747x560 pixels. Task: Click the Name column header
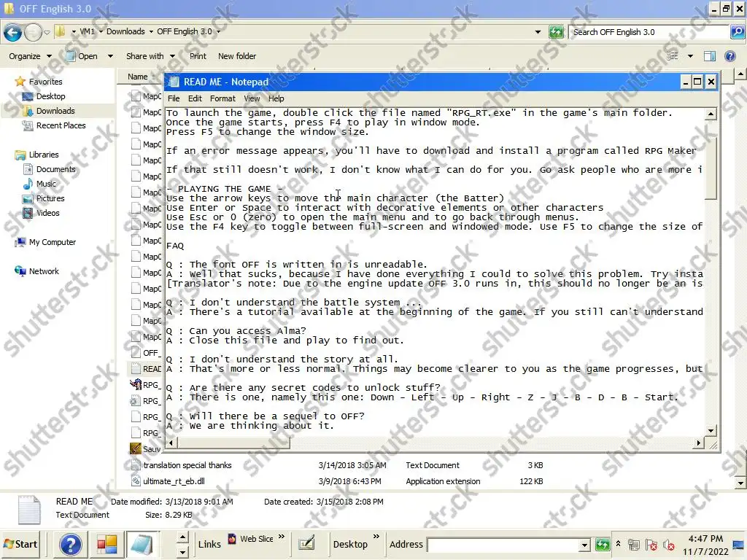[x=138, y=77]
